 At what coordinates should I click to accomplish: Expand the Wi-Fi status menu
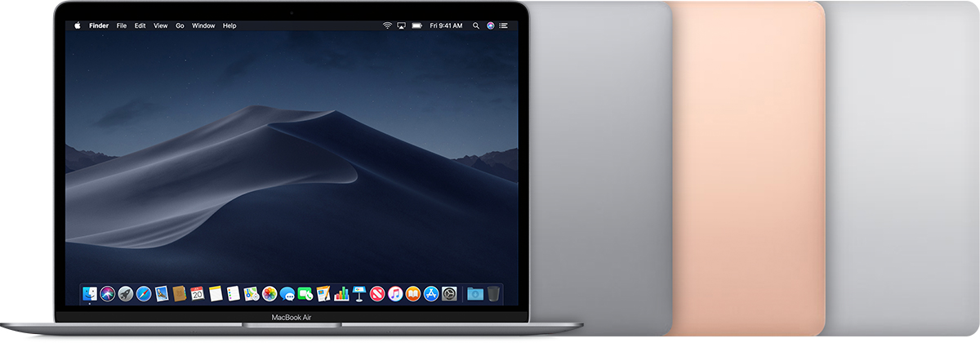387,25
